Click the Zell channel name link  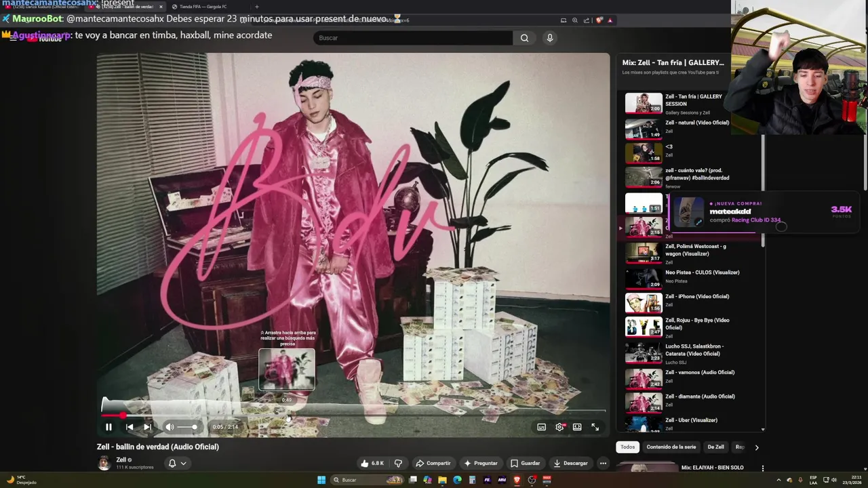pos(121,460)
